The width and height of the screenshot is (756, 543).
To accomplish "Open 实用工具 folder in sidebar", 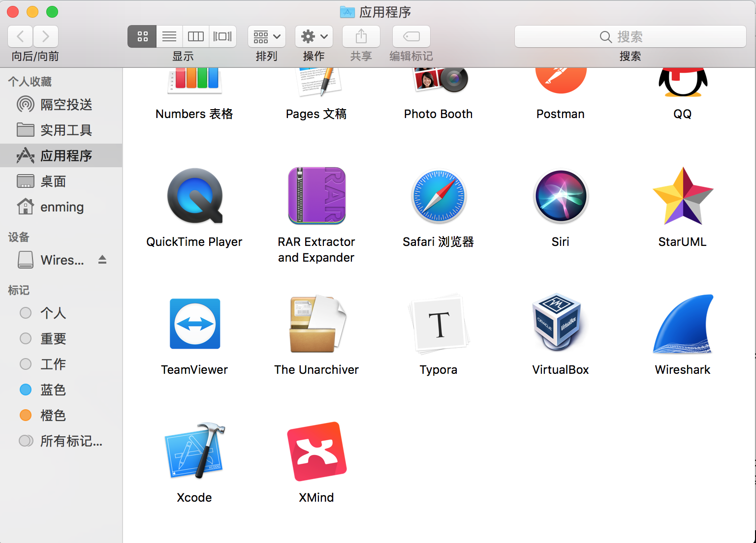I will tap(61, 130).
